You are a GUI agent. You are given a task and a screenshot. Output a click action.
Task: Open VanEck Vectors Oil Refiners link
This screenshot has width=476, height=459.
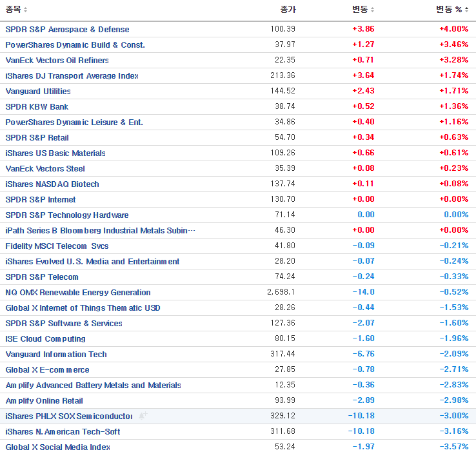pyautogui.click(x=57, y=61)
